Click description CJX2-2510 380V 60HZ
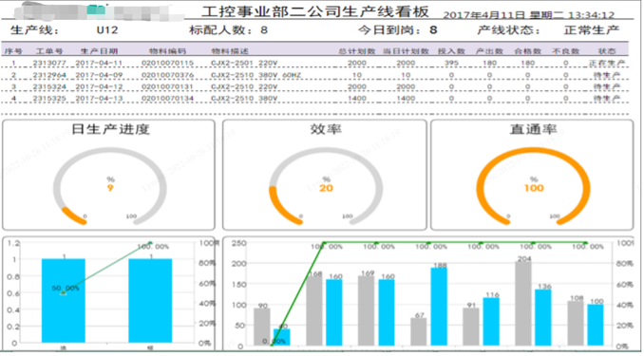This screenshot has width=644, height=356. coord(256,75)
